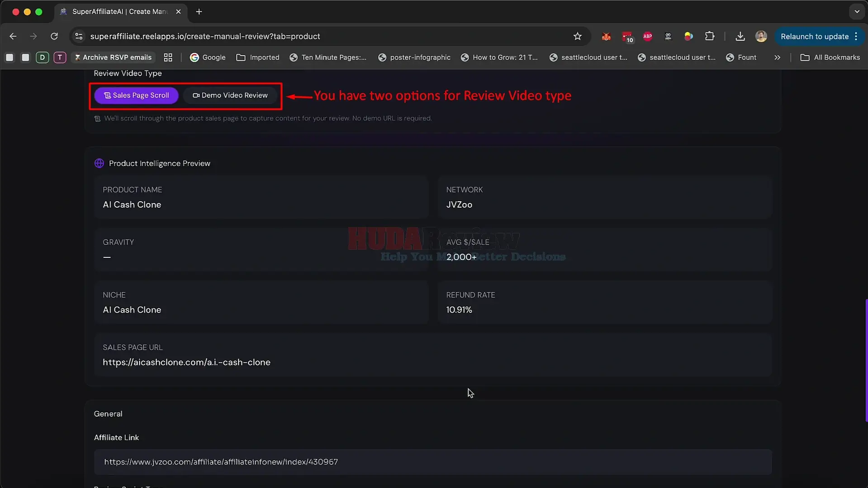Expand the tab search dropdown
The width and height of the screenshot is (868, 488).
pyautogui.click(x=857, y=12)
